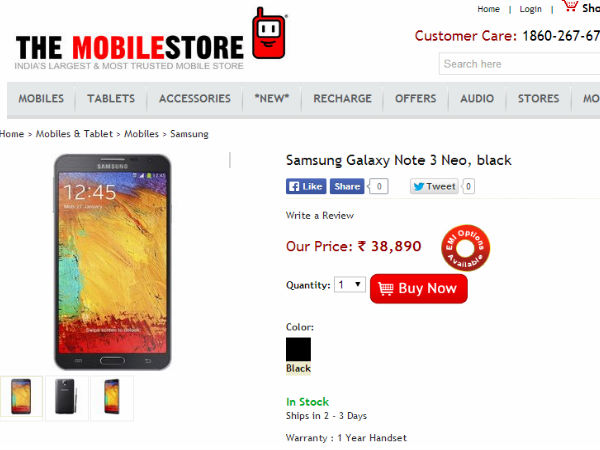The width and height of the screenshot is (600, 450).
Task: Click the red mobile phone mascot logo
Action: [269, 34]
